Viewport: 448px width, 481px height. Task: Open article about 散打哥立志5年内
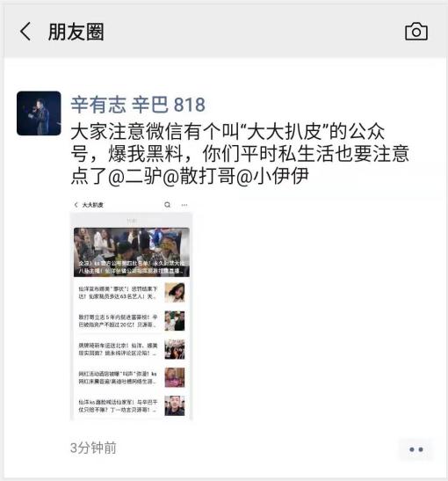(118, 321)
